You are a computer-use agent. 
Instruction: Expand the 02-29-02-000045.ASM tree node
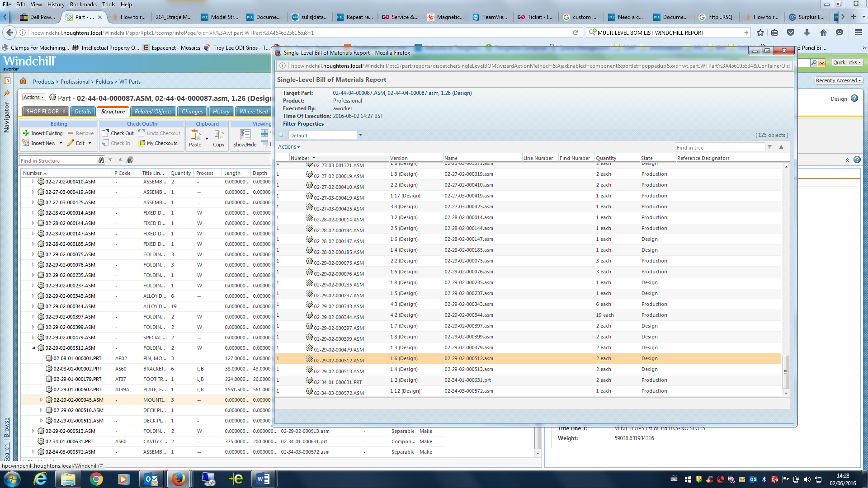click(41, 400)
